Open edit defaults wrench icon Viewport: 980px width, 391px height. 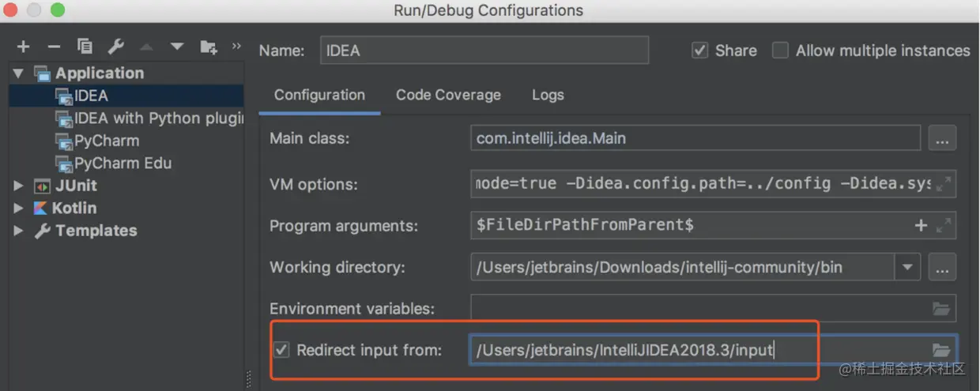115,47
